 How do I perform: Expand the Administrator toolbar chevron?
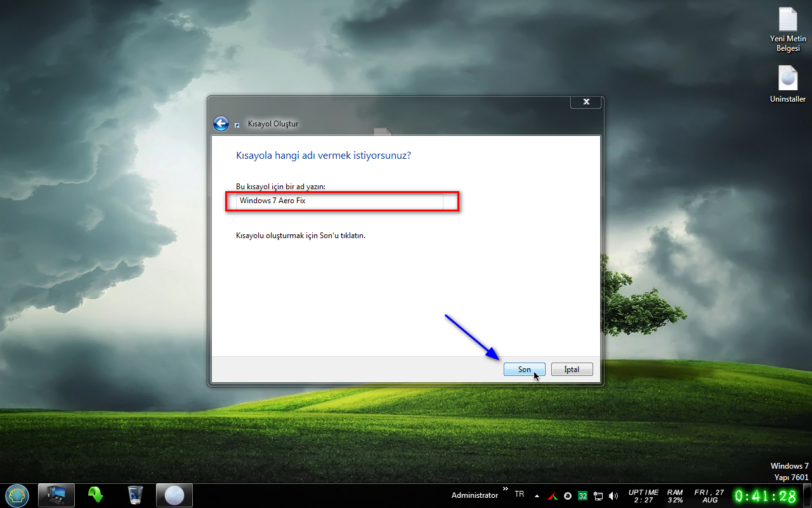click(x=506, y=488)
